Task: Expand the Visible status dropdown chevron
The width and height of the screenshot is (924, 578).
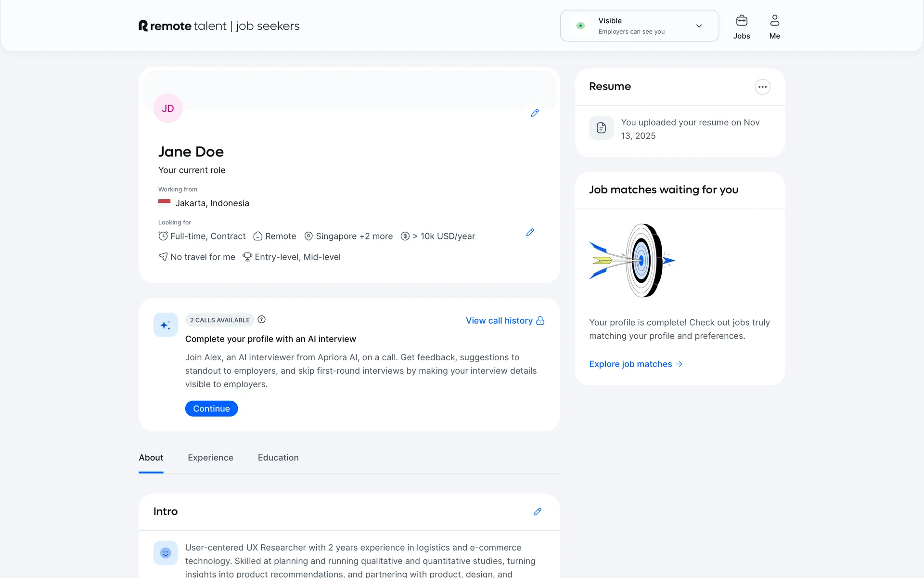Action: click(x=699, y=26)
